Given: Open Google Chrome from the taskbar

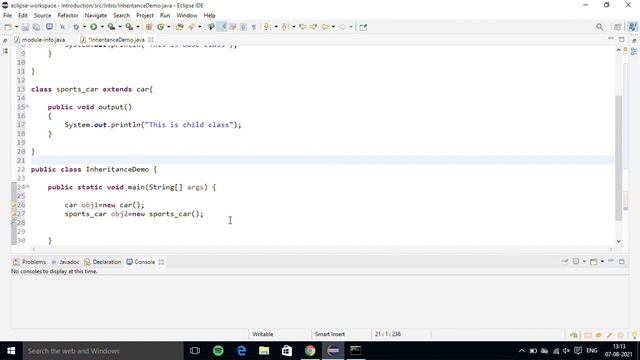Looking at the screenshot, I should point(310,351).
